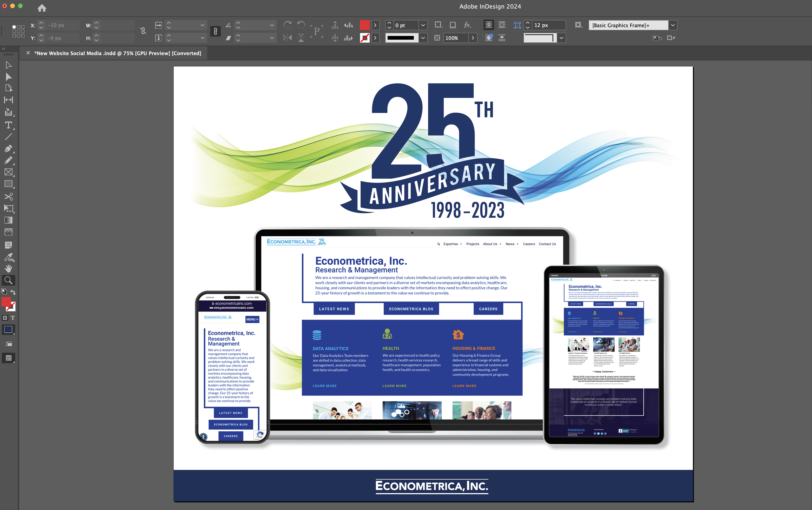Click the drop shadow icon
Image resolution: width=812 pixels, height=510 pixels.
pyautogui.click(x=453, y=25)
